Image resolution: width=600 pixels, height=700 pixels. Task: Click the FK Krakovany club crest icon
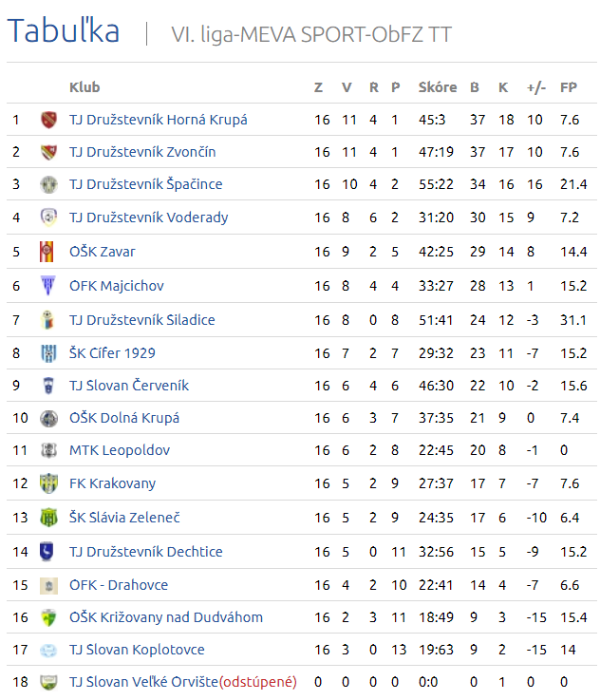click(x=48, y=483)
